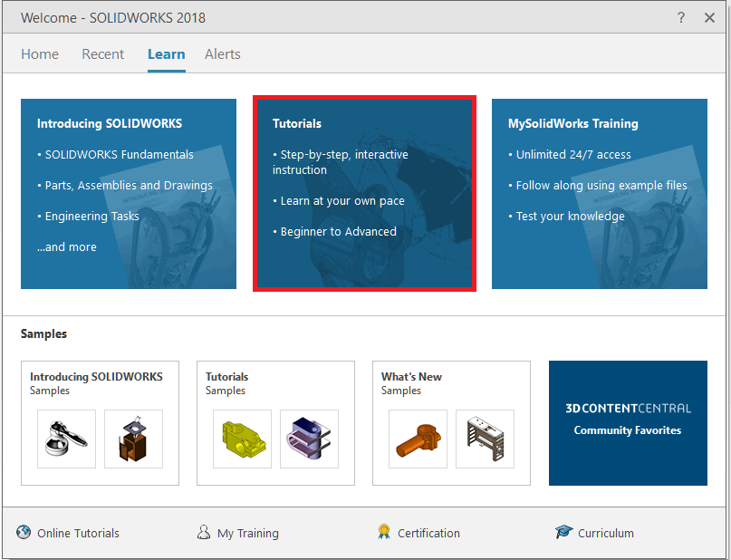731x560 pixels.
Task: Click the SOLIDWORKS Fundamentals bullet
Action: (115, 155)
